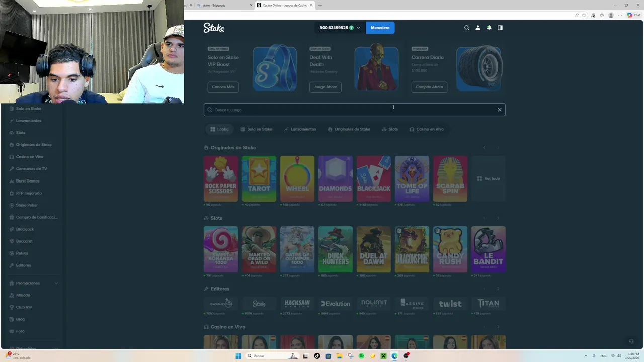Open Baccarat in the sidebar
Viewport: 644px width, 362px height.
(x=24, y=241)
